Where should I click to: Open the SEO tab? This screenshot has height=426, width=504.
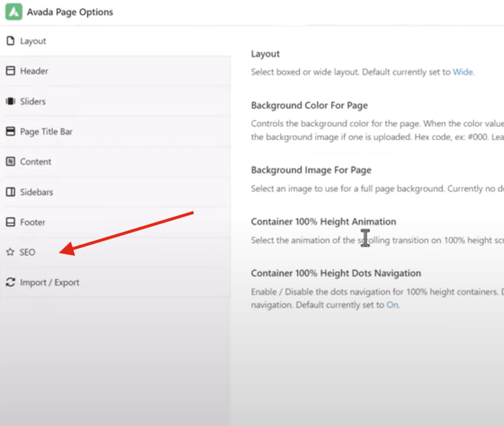tap(115, 252)
